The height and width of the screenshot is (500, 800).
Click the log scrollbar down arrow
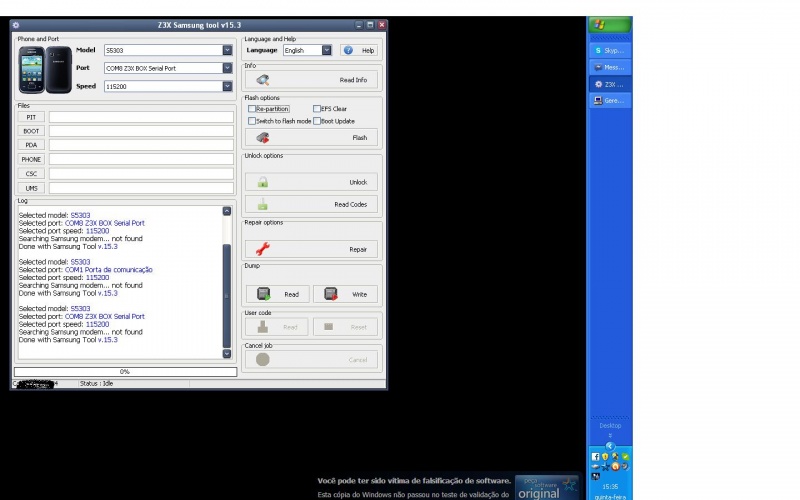tap(227, 354)
